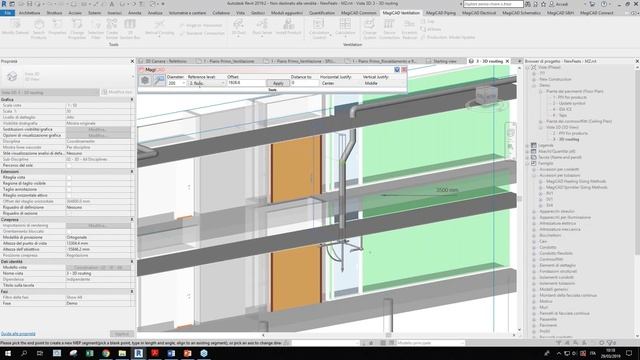
Task: Select 'MagiCAD Heating Sizing Methods' tree item
Action: coord(576,181)
